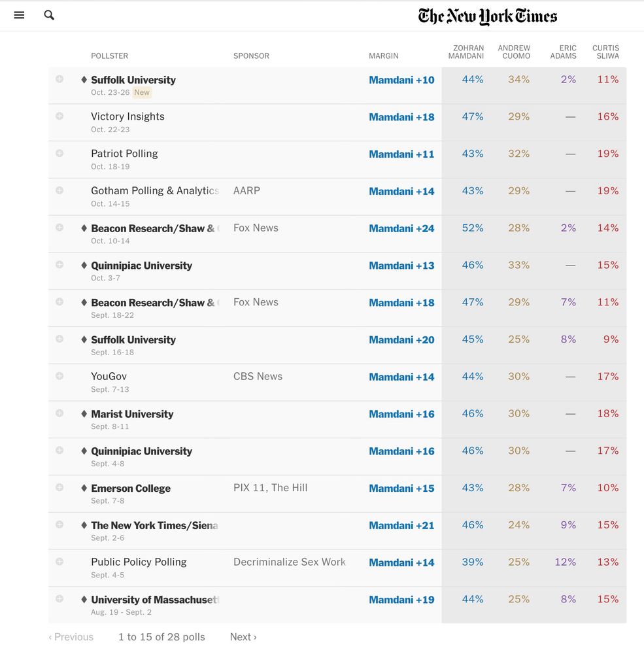Viewport: 644px width, 654px height.
Task: Expand the YouGov poll row
Action: pos(59,376)
